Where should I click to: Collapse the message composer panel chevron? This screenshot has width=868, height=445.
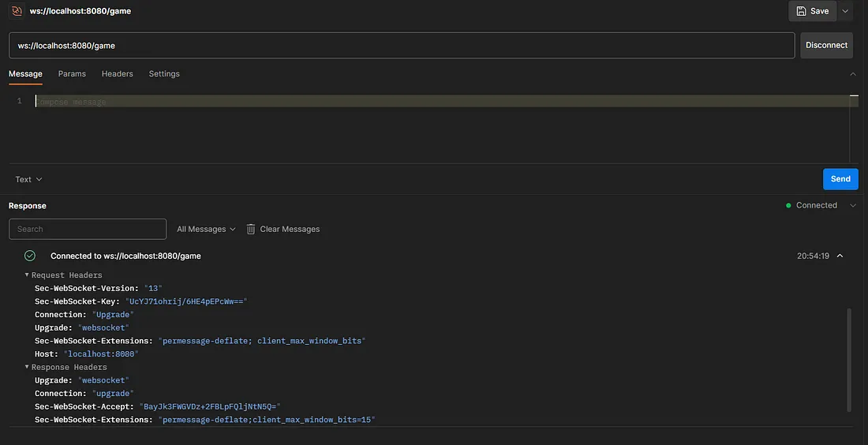coord(852,74)
